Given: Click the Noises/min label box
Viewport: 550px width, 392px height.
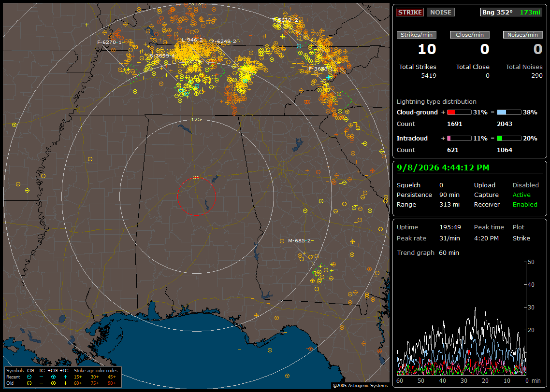Looking at the screenshot, I should [522, 35].
